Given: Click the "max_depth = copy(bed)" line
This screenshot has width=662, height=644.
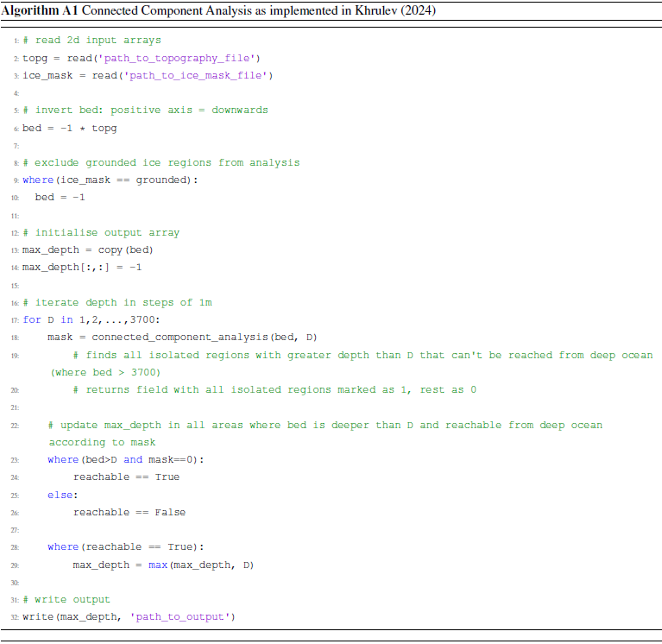Looking at the screenshot, I should click(88, 249).
